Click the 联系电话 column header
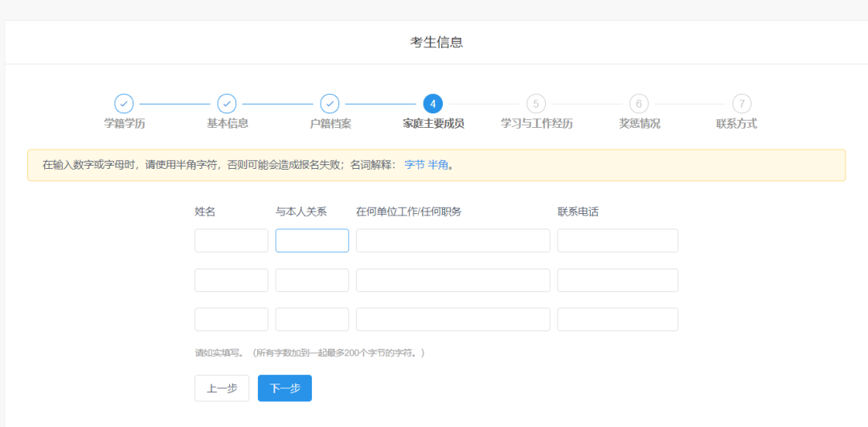The width and height of the screenshot is (868, 427). click(578, 211)
